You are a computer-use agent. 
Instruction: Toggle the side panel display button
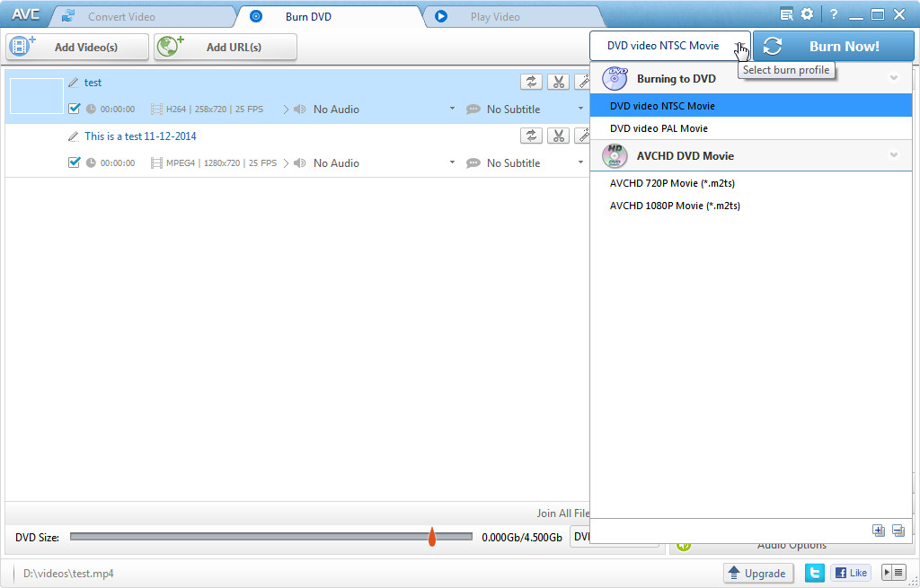tap(895, 573)
